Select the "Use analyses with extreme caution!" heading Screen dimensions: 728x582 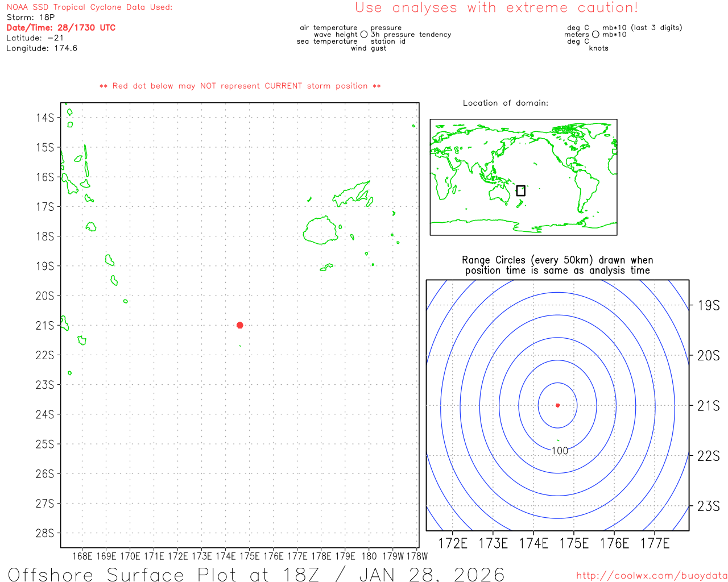497,8
